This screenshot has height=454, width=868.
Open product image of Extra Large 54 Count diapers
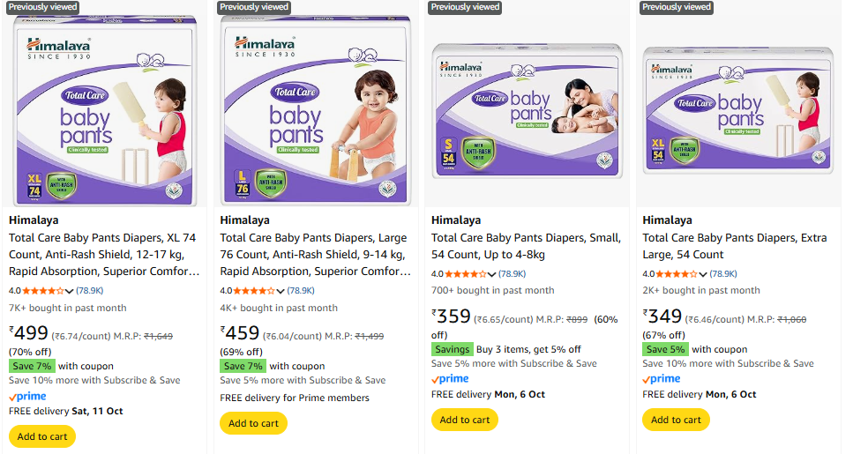click(738, 110)
